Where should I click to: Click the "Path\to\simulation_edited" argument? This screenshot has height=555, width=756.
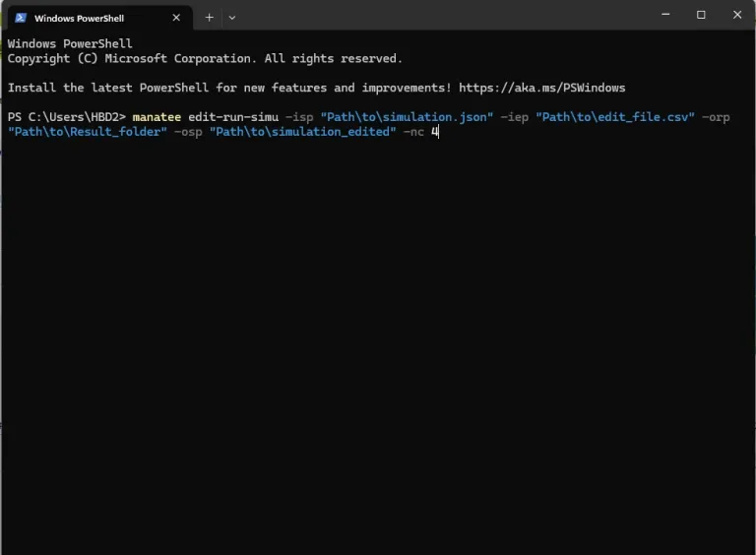click(x=303, y=132)
